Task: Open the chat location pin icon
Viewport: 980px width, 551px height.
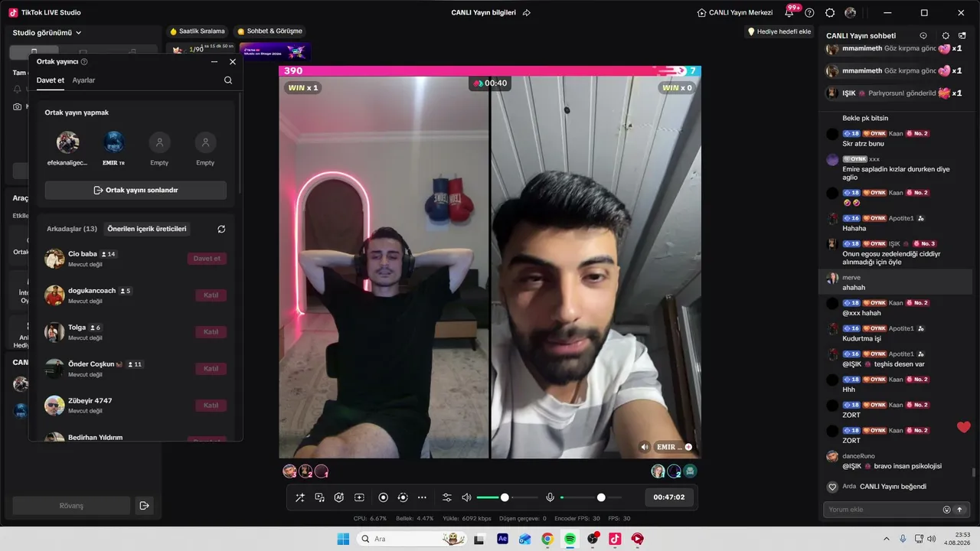Action: coord(923,36)
